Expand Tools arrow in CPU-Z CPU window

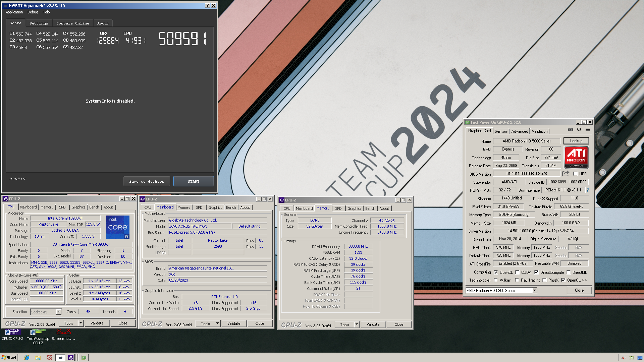(80, 323)
